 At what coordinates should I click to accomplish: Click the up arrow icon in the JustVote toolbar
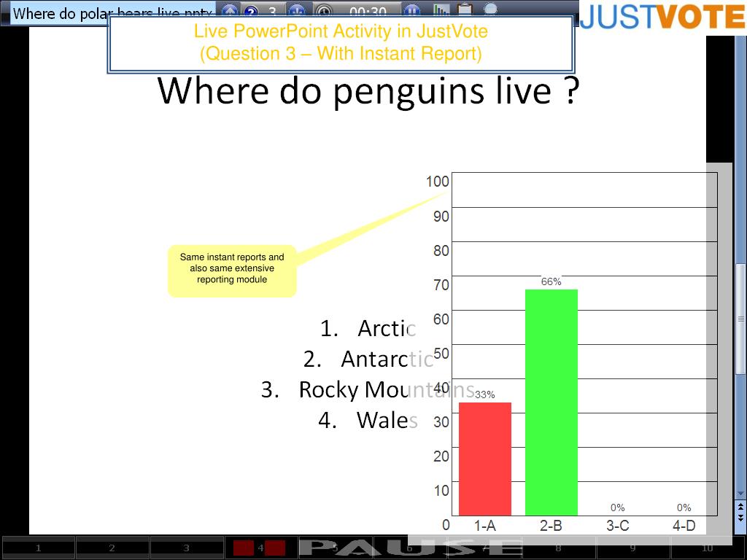coord(230,10)
